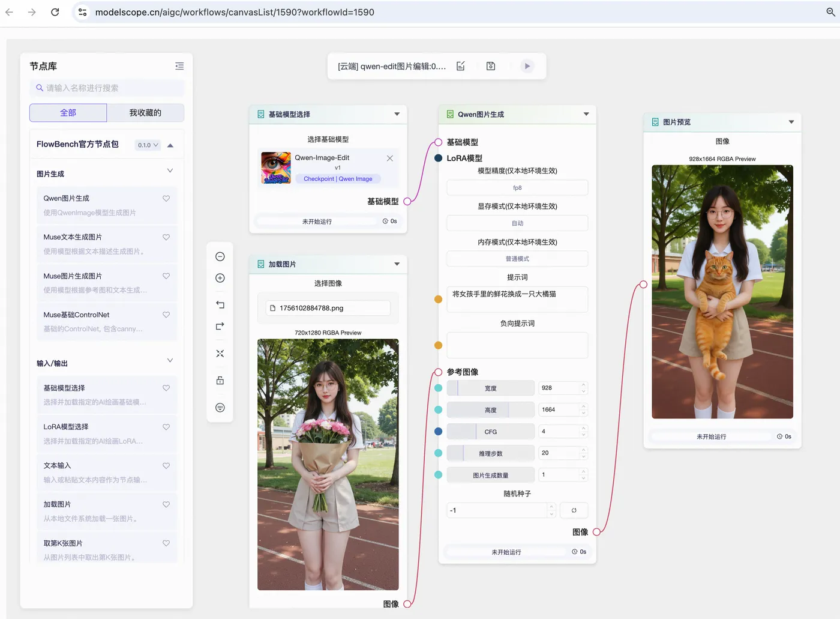Remove Qwen-Image-Edit model with X
The height and width of the screenshot is (619, 840).
(390, 159)
